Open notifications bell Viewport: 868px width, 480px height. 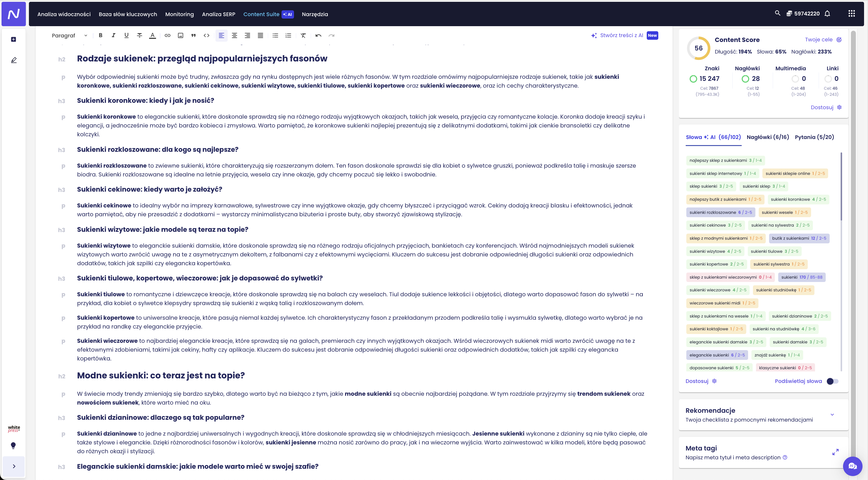tap(827, 13)
